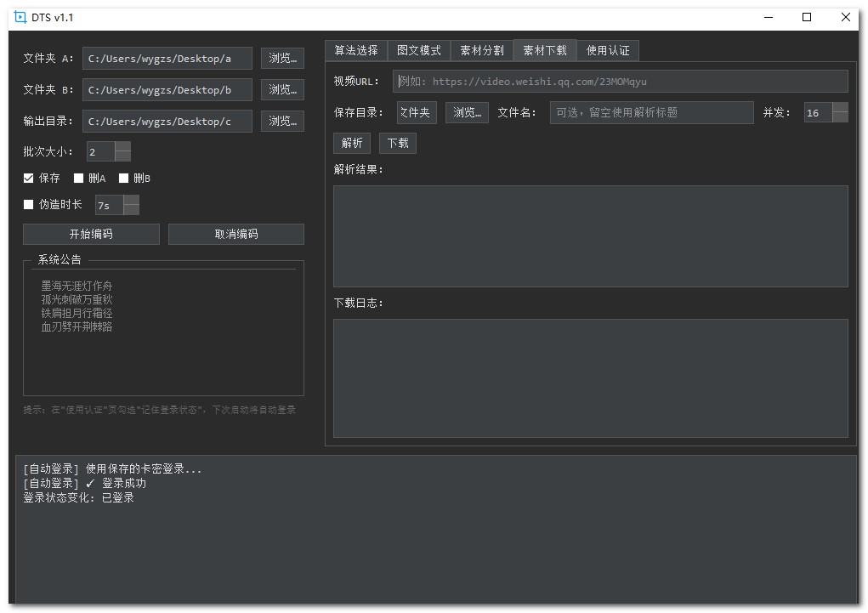Switch to the 素材分割 tab
The image size is (868, 613).
[x=481, y=51]
